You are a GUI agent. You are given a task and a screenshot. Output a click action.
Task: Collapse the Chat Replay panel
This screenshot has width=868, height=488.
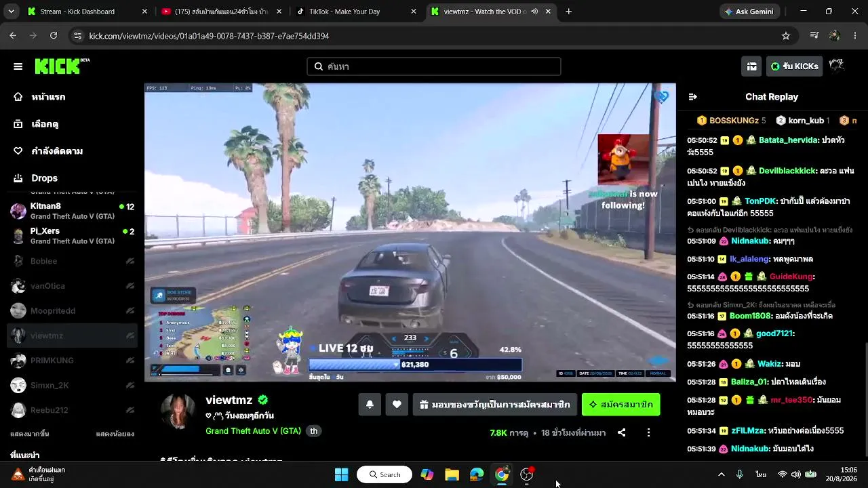coord(692,97)
